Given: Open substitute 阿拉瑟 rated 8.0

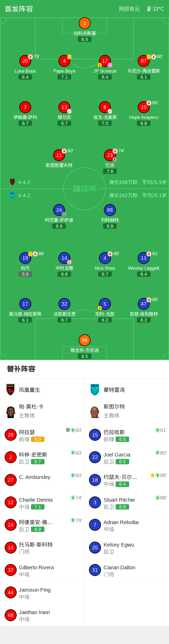Looking at the screenshot, I should pyautogui.click(x=42, y=435).
